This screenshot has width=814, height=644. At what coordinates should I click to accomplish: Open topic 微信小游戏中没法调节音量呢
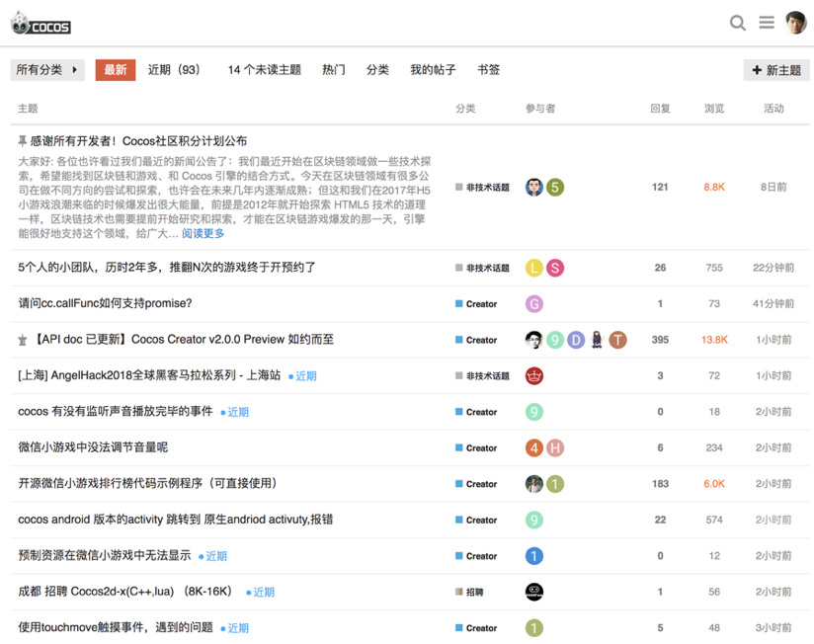(x=93, y=447)
